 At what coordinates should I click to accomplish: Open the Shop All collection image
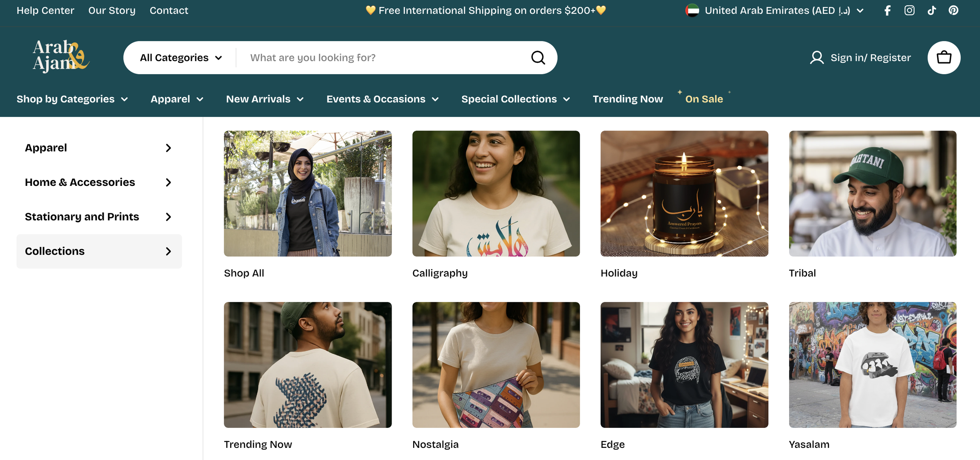(x=308, y=194)
